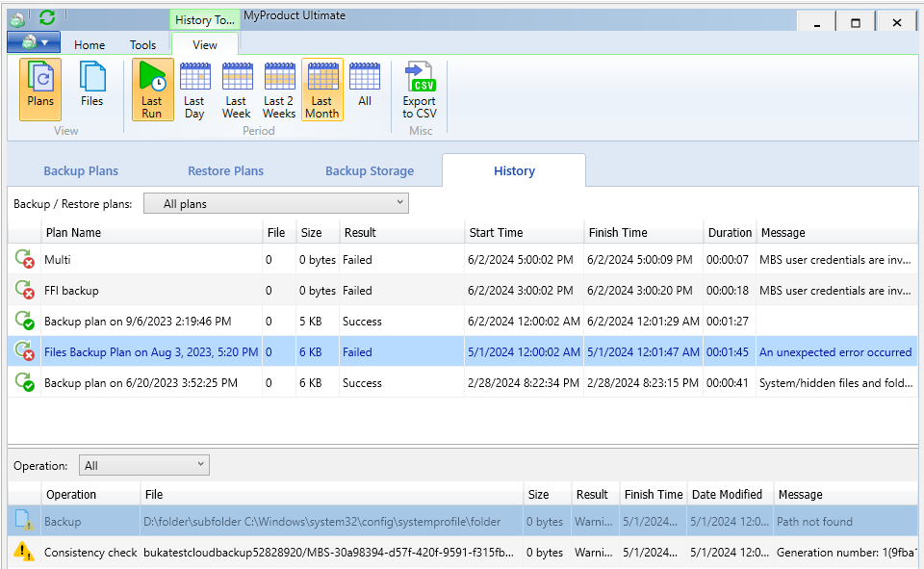Viewport: 924px width, 569px height.
Task: Export history to CSV
Action: [x=420, y=89]
